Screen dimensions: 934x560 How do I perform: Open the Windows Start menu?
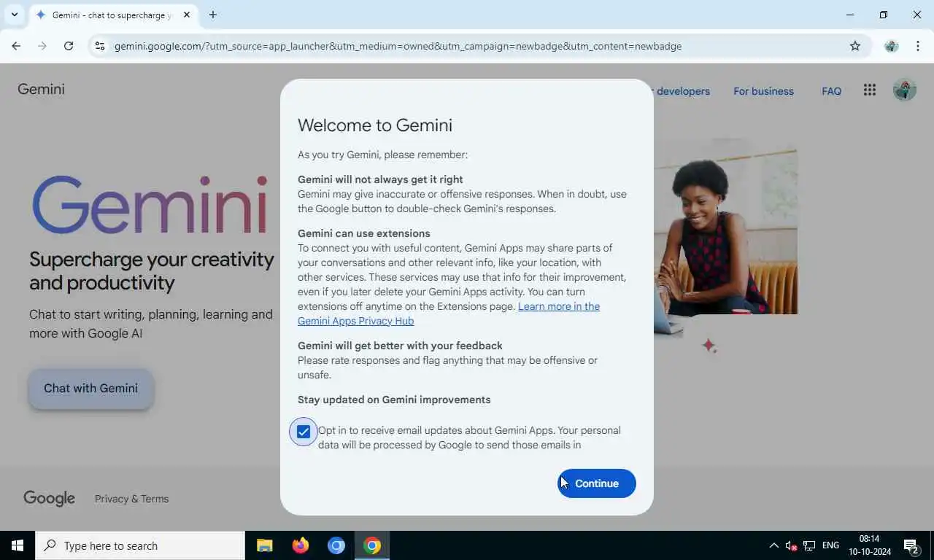coord(18,545)
